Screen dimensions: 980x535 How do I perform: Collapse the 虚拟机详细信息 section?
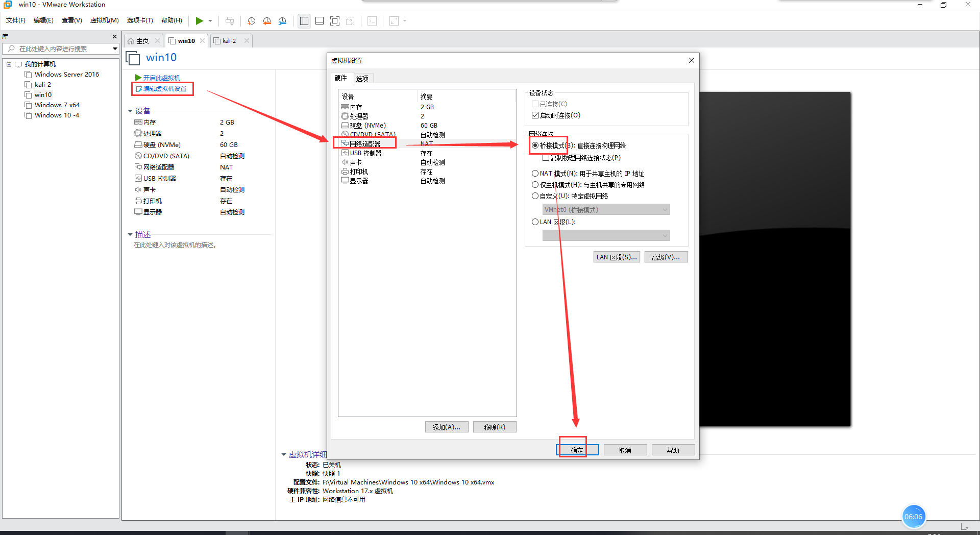[284, 454]
